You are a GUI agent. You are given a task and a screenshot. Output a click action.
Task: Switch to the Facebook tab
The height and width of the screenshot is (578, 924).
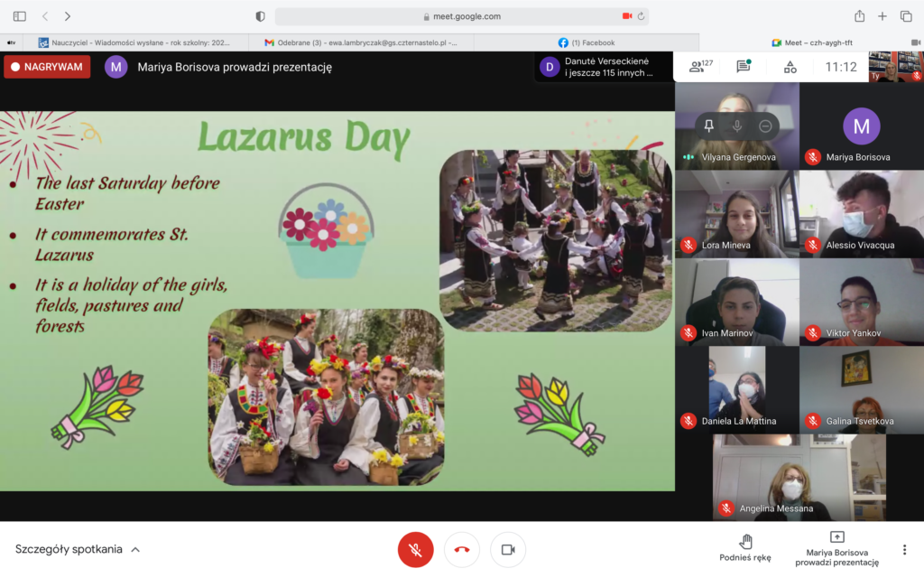(x=587, y=42)
